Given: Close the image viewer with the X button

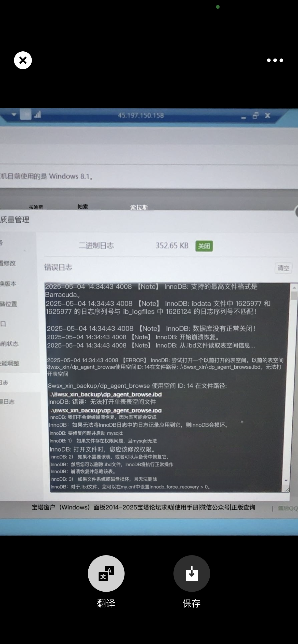Looking at the screenshot, I should [23, 60].
